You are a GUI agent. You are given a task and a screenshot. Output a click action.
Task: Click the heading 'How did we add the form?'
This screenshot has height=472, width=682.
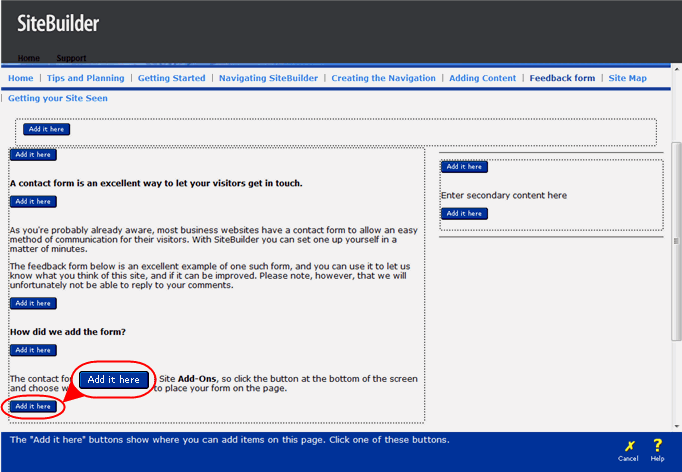point(68,332)
